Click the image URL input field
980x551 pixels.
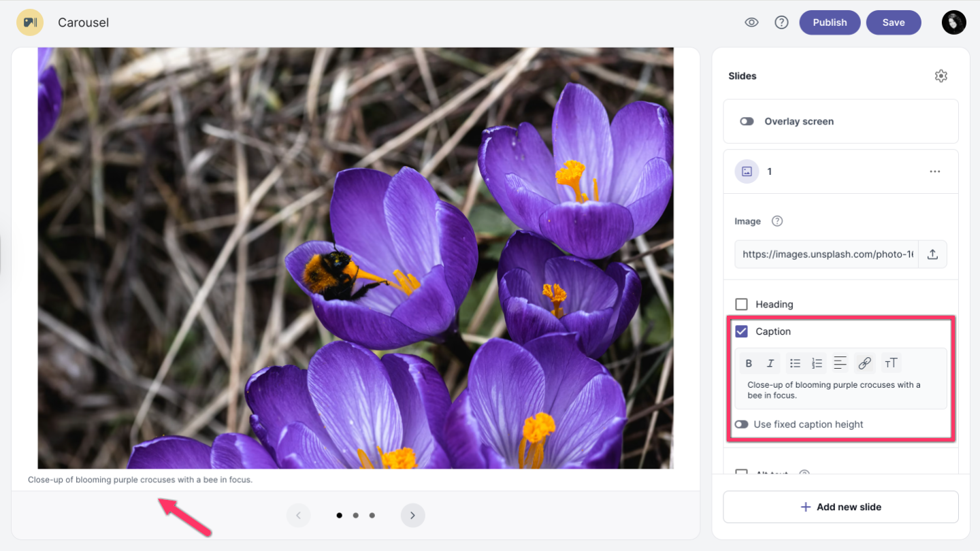(x=827, y=254)
